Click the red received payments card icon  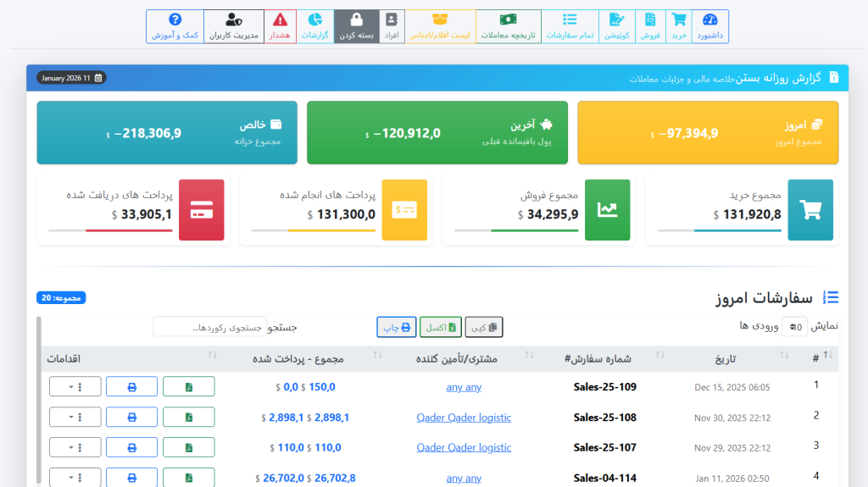pyautogui.click(x=201, y=210)
